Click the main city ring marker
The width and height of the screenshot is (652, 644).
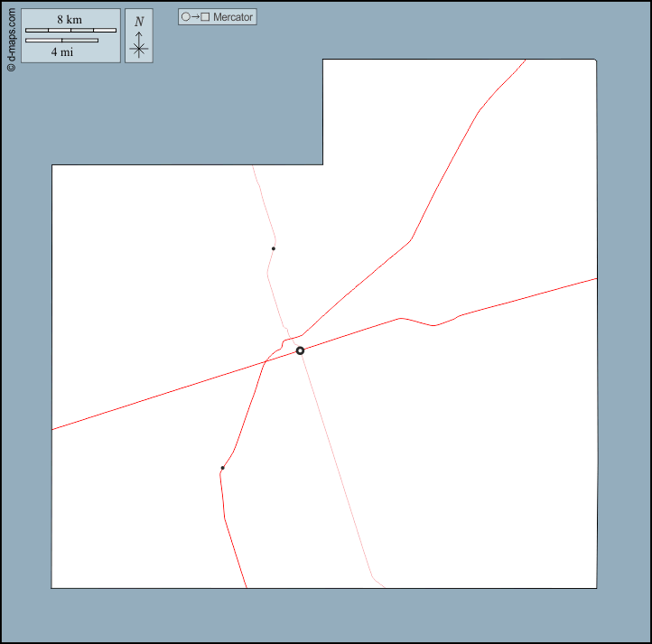(x=300, y=350)
